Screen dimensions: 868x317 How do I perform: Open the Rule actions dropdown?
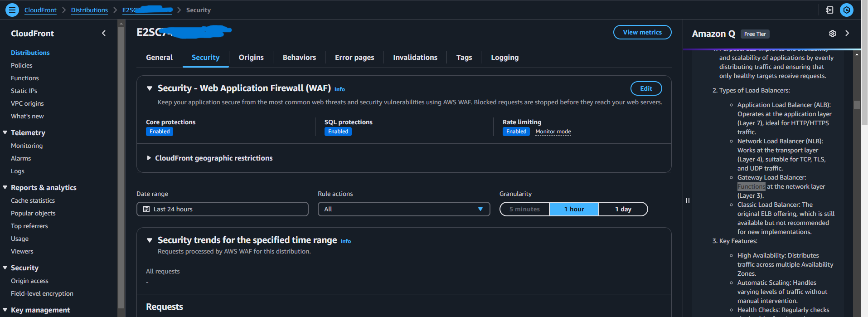pos(404,209)
